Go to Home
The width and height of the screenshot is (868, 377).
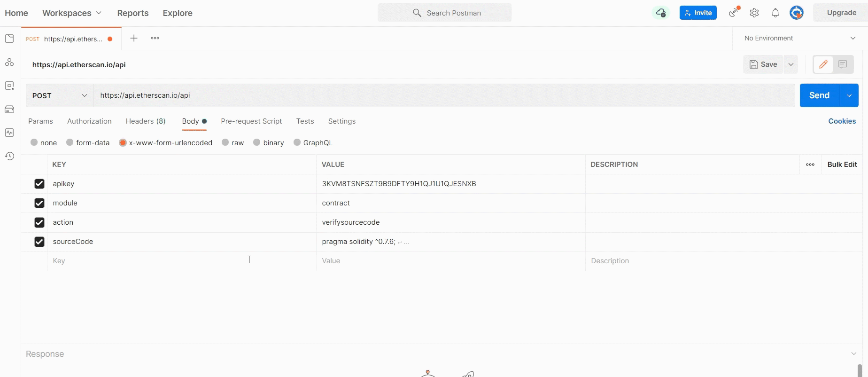(x=16, y=13)
